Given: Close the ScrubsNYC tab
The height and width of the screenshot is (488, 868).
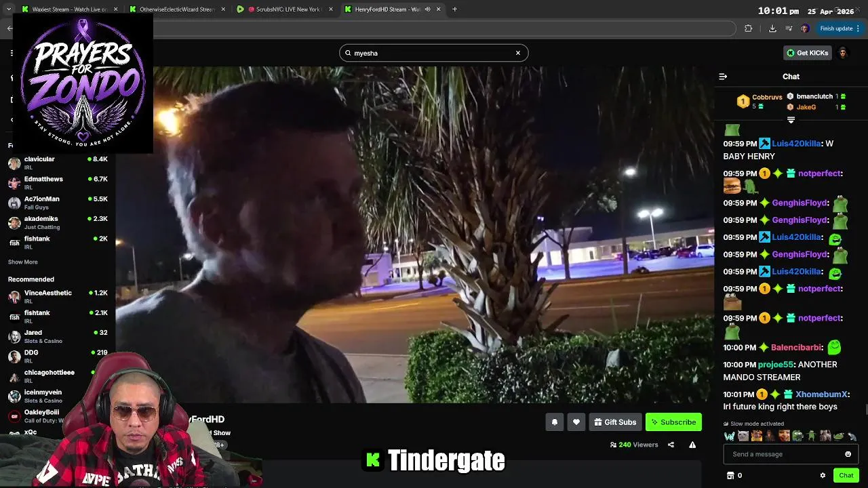Looking at the screenshot, I should click(330, 9).
